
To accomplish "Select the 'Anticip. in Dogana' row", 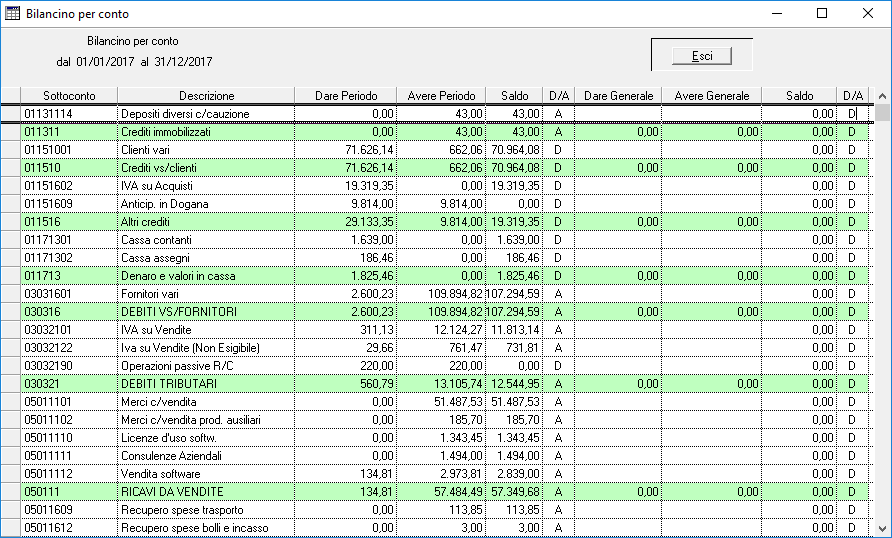I will (445, 204).
